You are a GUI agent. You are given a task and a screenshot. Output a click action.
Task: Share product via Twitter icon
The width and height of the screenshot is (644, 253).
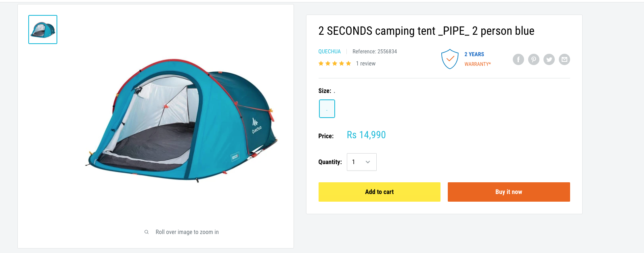click(549, 59)
